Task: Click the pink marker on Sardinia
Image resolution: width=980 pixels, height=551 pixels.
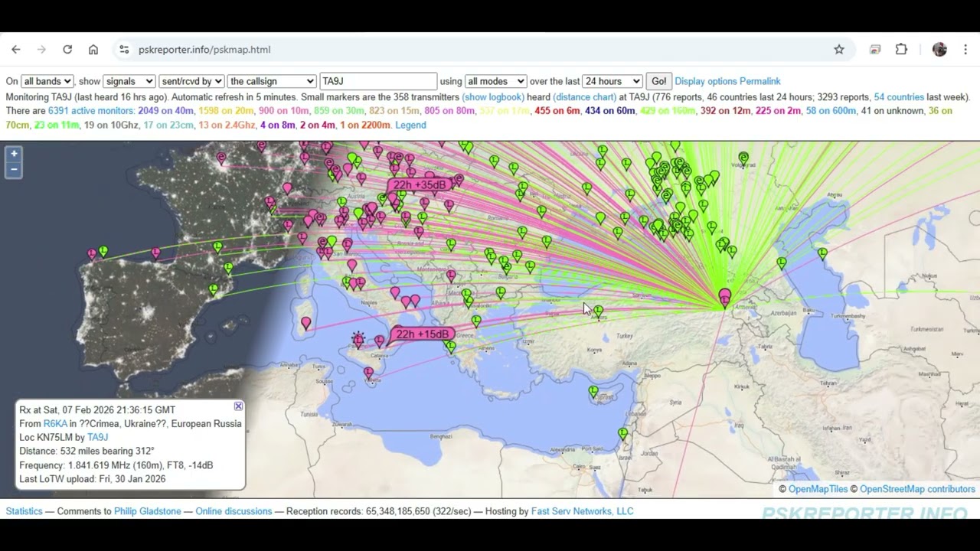Action: [306, 324]
